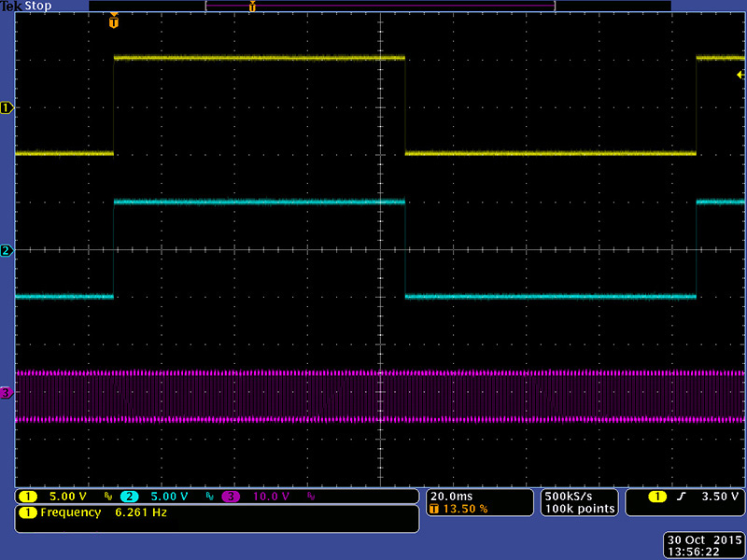Click the 3.50 V trigger level readout
This screenshot has width=747, height=560.
[x=719, y=497]
